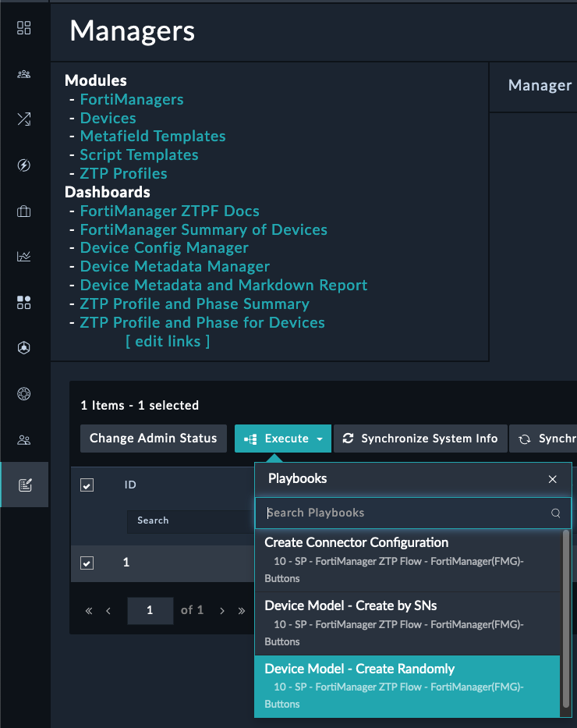Image resolution: width=577 pixels, height=728 pixels.
Task: Go to next page of results
Action: point(222,611)
